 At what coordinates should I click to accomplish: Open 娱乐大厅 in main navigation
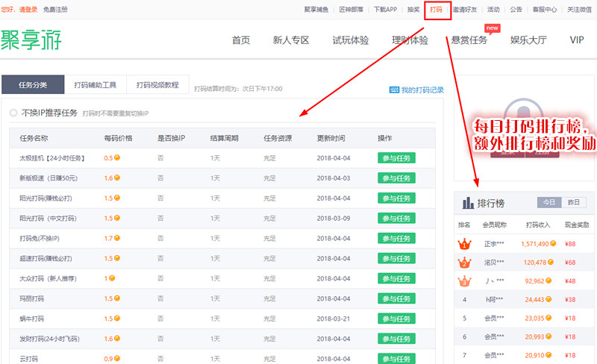point(528,40)
